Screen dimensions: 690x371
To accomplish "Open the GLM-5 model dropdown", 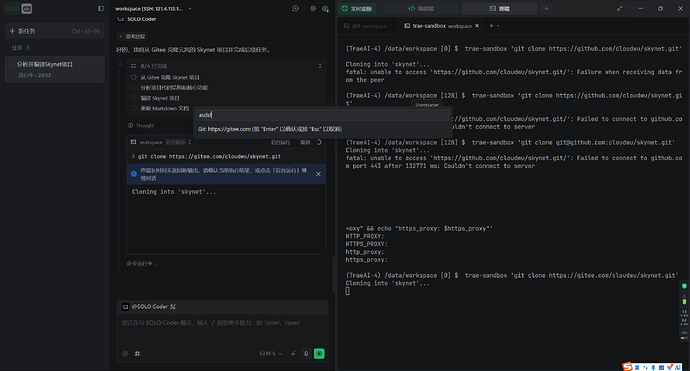I will click(x=271, y=353).
